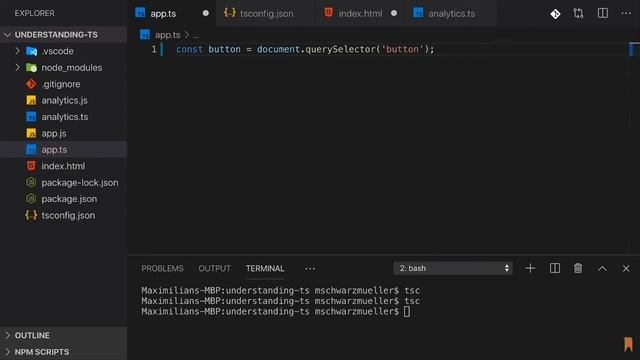Viewport: 640px width, 360px height.
Task: Click the open changes compare icon
Action: coord(578,13)
